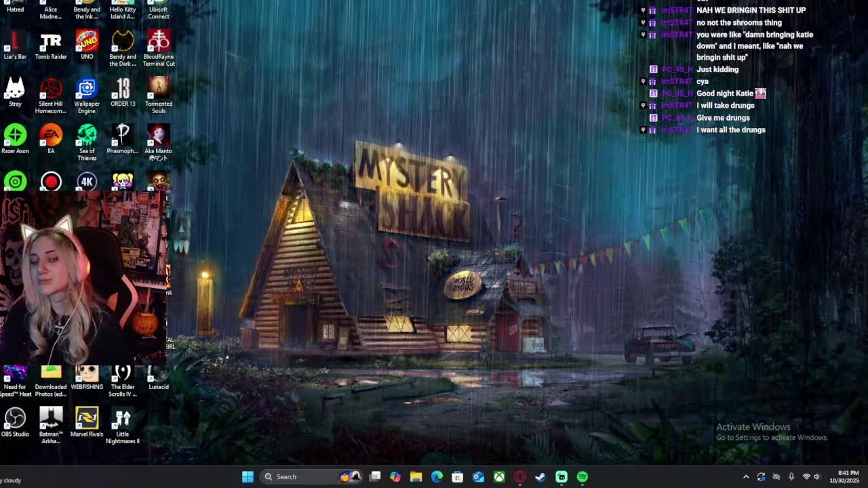This screenshot has height=488, width=868.
Task: Select BloodRayne Terminal Cut icon
Action: pos(159,49)
